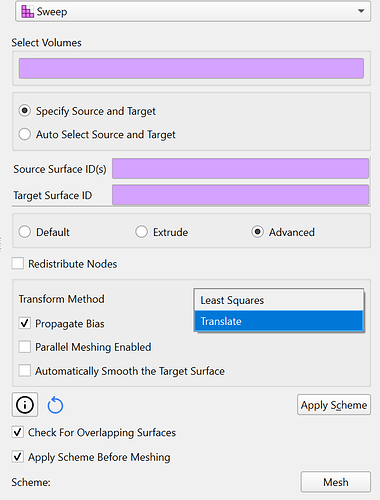380x500 pixels.
Task: Choose the Extrude radio button
Action: [x=141, y=232]
